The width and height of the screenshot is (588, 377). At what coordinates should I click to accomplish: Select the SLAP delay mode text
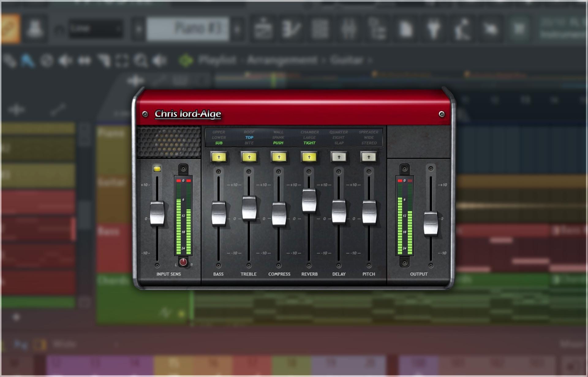click(339, 143)
